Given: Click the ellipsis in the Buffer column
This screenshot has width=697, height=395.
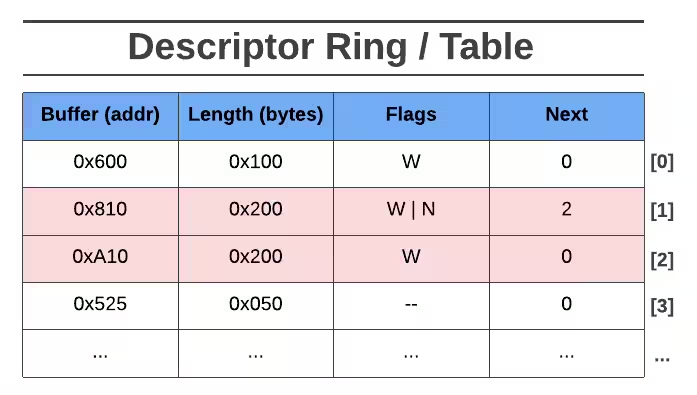Looking at the screenshot, I should [100, 356].
